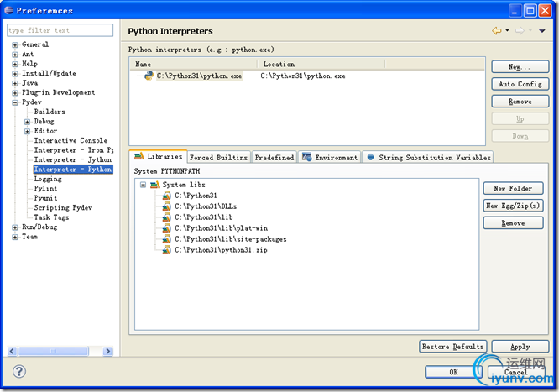Screen dimensions: 559x392
Task: Click the System libs folder icon
Action: pyautogui.click(x=154, y=185)
